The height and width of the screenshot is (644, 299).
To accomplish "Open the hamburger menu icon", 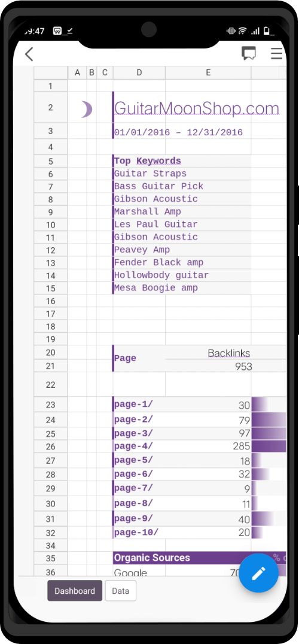I will click(x=276, y=53).
